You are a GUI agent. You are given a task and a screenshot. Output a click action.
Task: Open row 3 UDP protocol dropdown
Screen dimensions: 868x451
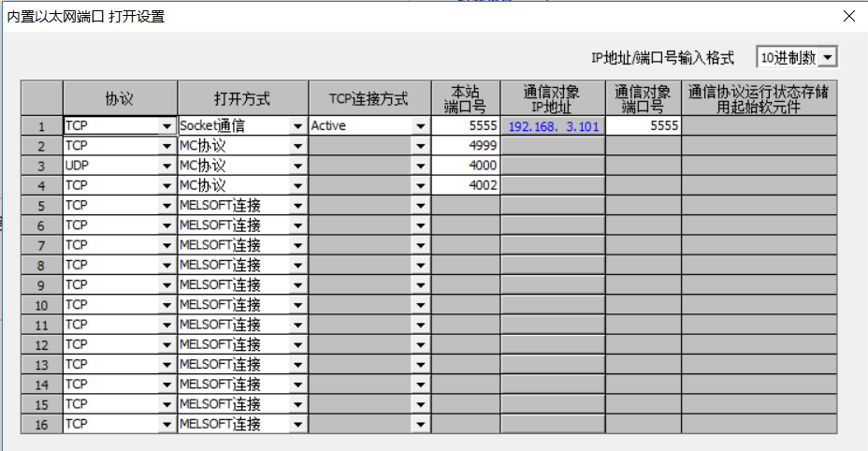(166, 166)
